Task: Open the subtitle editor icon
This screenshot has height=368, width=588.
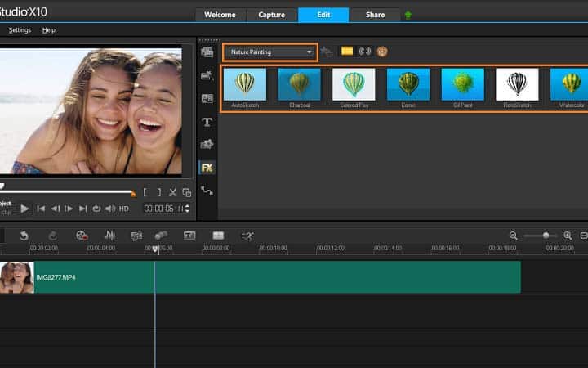Action: click(x=189, y=236)
